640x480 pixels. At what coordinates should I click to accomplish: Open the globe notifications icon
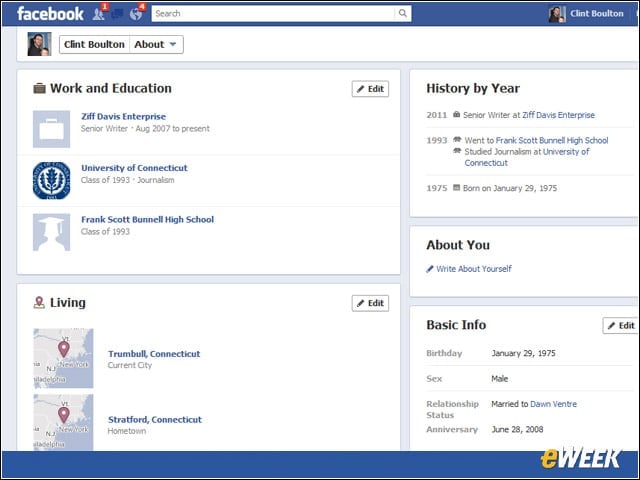click(x=136, y=14)
